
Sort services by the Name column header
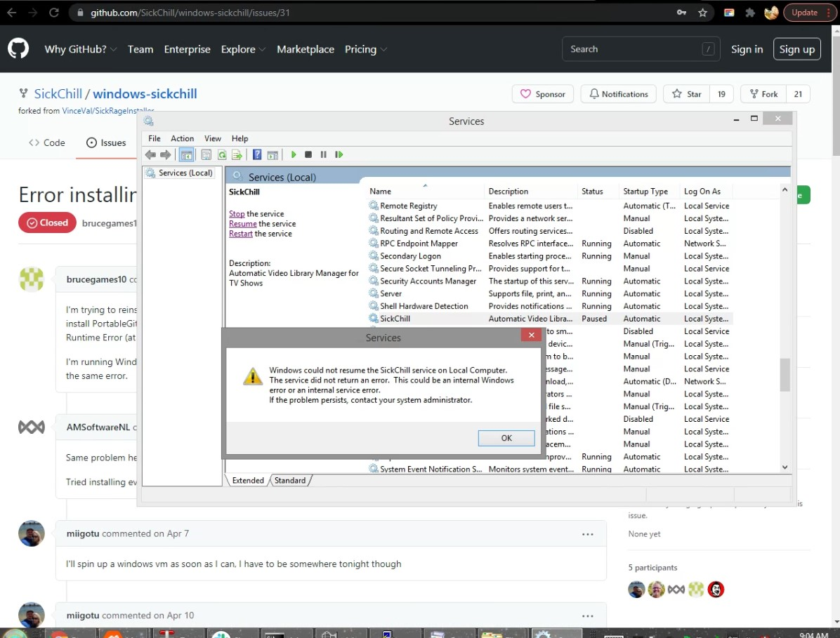[x=379, y=191]
